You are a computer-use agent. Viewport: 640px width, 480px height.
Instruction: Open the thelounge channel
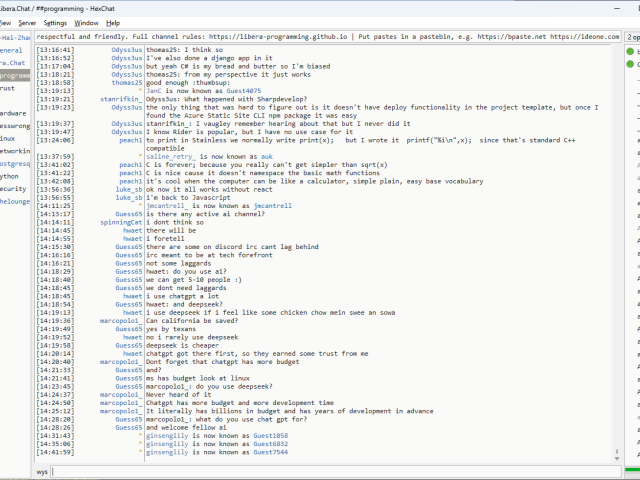[x=14, y=201]
